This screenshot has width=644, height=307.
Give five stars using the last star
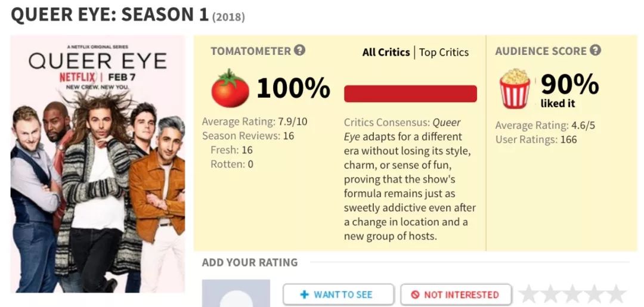click(x=615, y=294)
